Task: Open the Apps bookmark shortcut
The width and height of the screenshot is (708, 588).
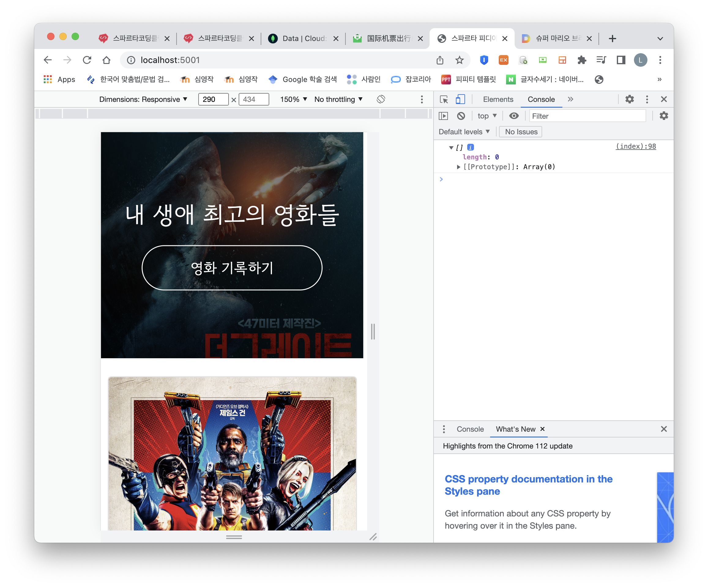Action: tap(60, 80)
